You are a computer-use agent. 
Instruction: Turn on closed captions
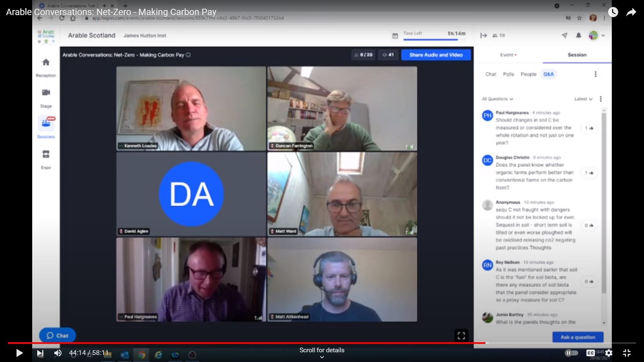coord(591,353)
